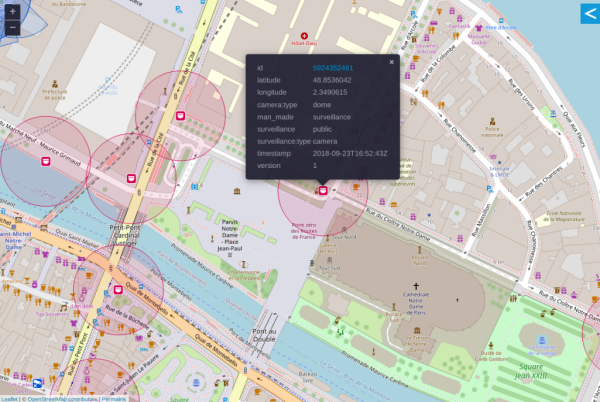Click the timestamp value 2018-09-23T16:52:43Z
Image resolution: width=600 pixels, height=402 pixels.
click(350, 154)
